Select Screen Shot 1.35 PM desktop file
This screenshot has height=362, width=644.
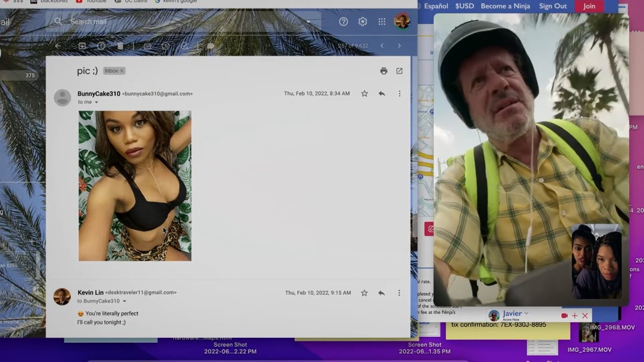(425, 348)
